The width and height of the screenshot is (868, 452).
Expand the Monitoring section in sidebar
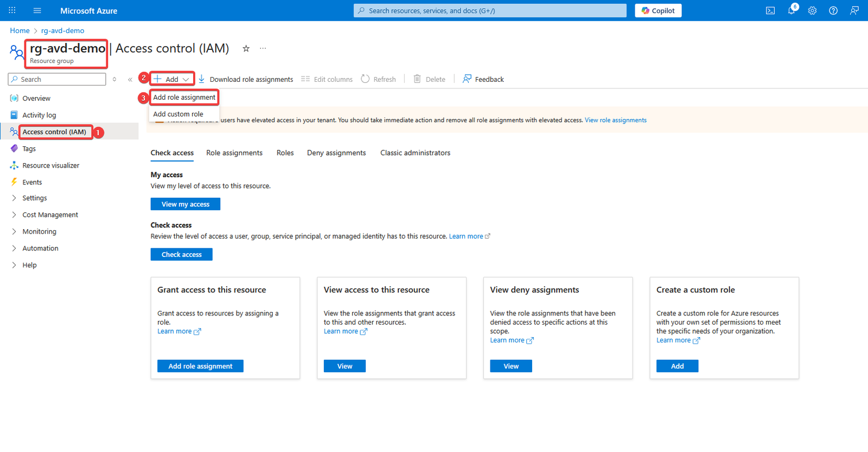tap(39, 232)
